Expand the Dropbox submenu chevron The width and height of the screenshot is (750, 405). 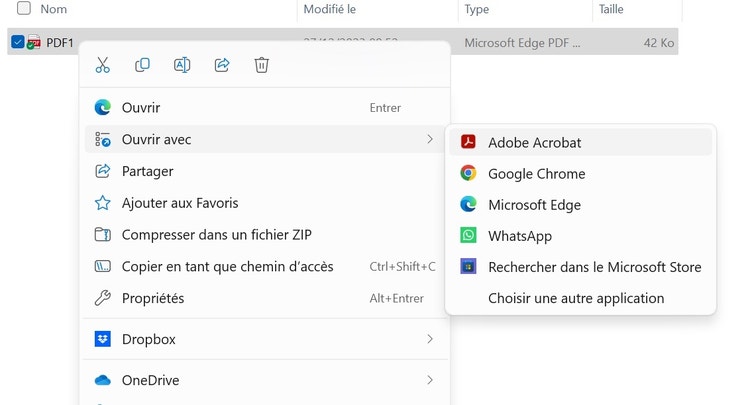click(x=430, y=339)
